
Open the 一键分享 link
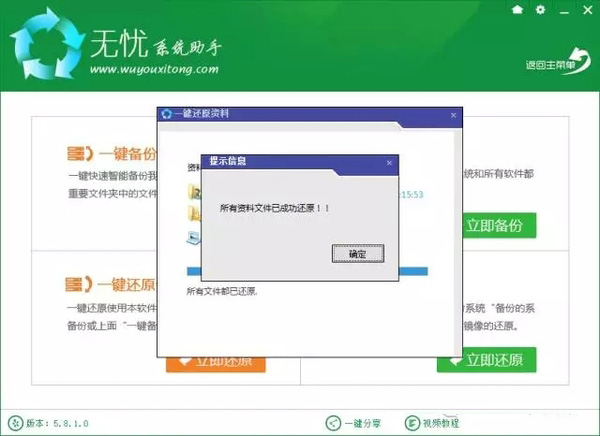[x=362, y=423]
